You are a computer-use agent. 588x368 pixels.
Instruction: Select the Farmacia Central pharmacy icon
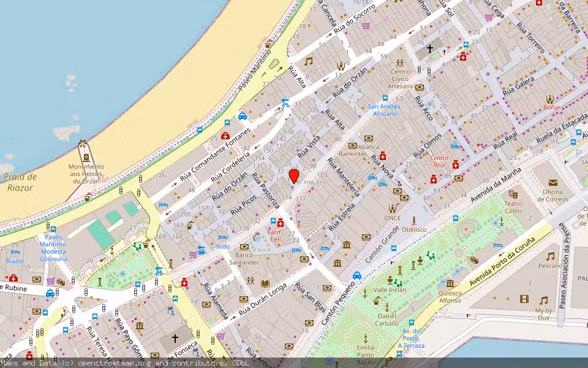click(280, 223)
